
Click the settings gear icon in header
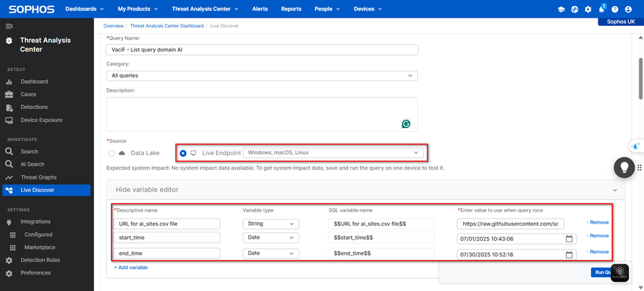coord(588,9)
